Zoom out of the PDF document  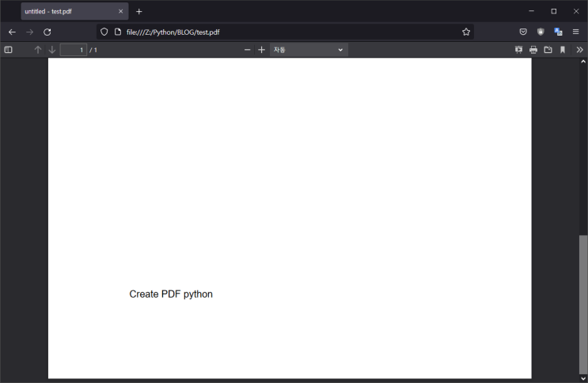tap(247, 50)
